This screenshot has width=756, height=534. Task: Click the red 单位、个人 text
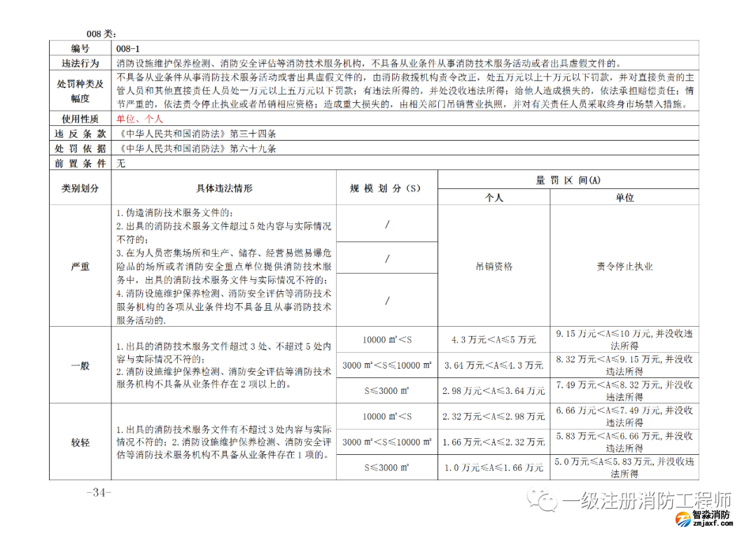pyautogui.click(x=139, y=119)
